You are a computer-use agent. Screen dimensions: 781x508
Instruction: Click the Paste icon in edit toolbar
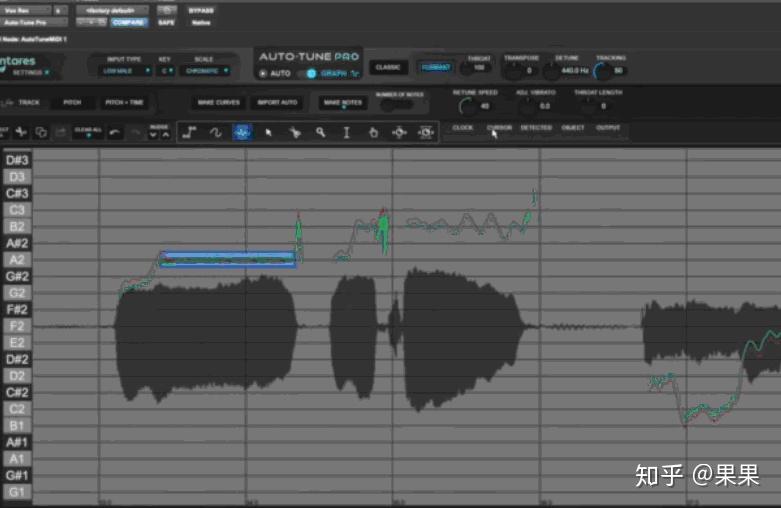click(61, 132)
